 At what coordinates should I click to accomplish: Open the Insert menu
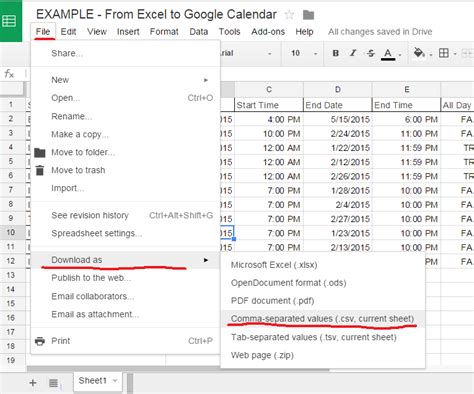128,32
